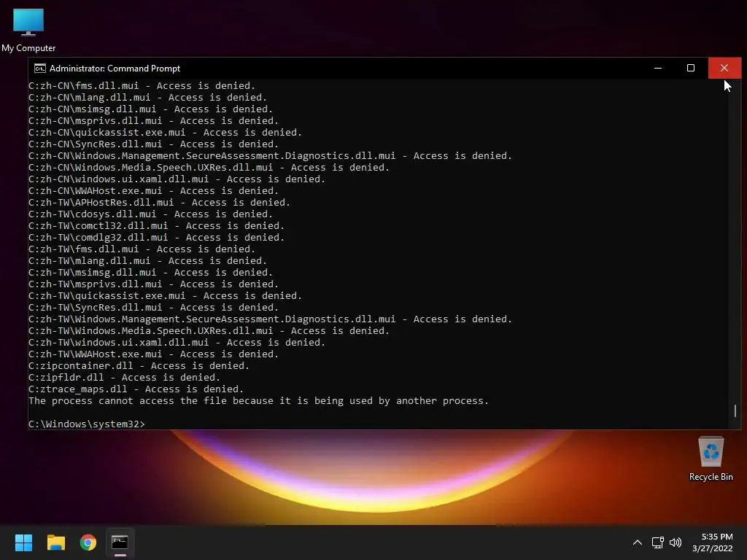Click the zh-CN\quickassist.exe.mui line
Screen dimensions: 747x560
pos(166,133)
